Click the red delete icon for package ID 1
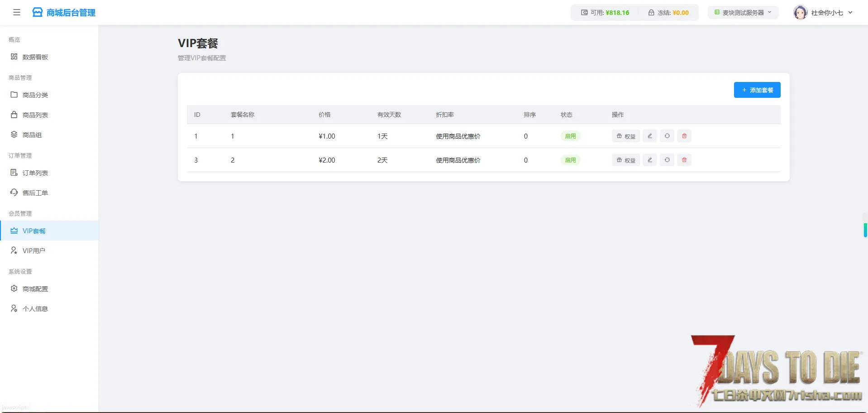Viewport: 868px width, 413px height. tap(684, 136)
